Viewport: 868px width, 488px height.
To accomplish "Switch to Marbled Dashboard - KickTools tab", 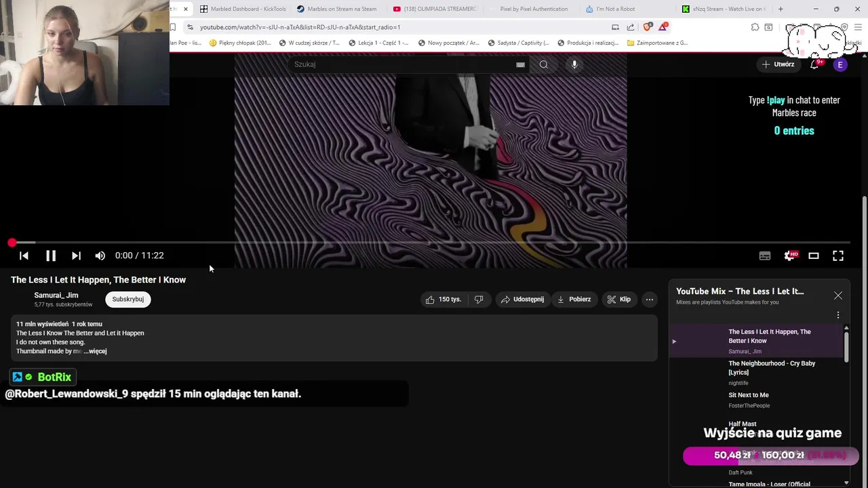I will [x=243, y=9].
